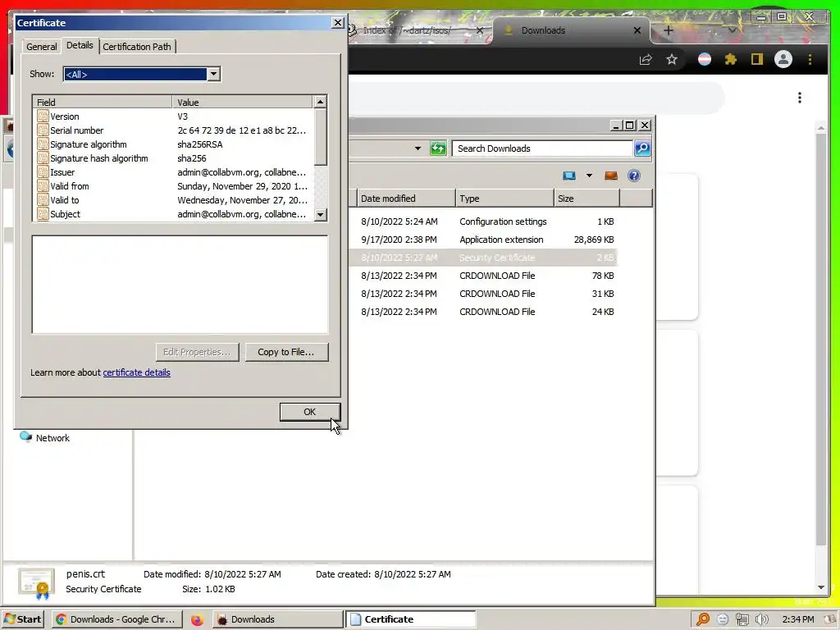Select the Issuer field row
This screenshot has height=630, width=840.
pos(174,172)
